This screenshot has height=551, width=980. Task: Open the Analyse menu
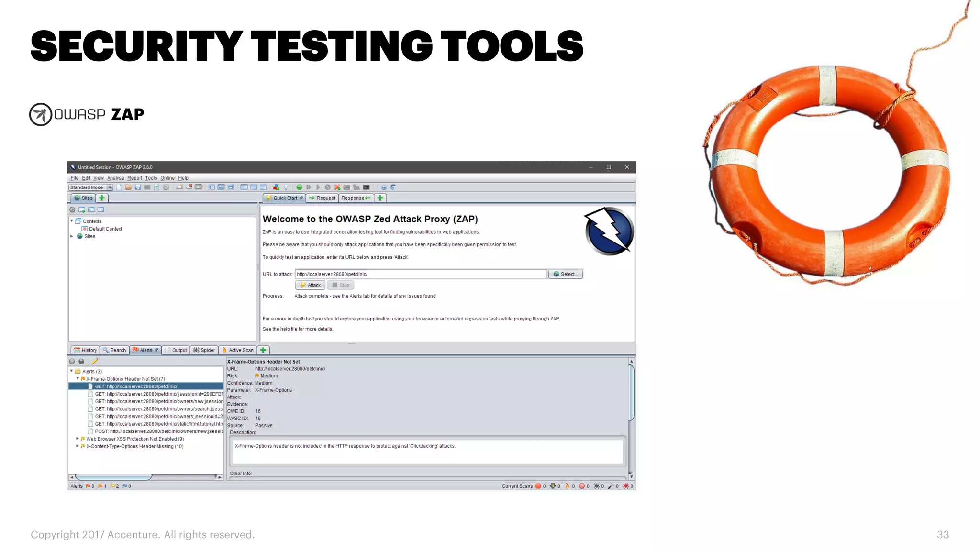pos(115,178)
